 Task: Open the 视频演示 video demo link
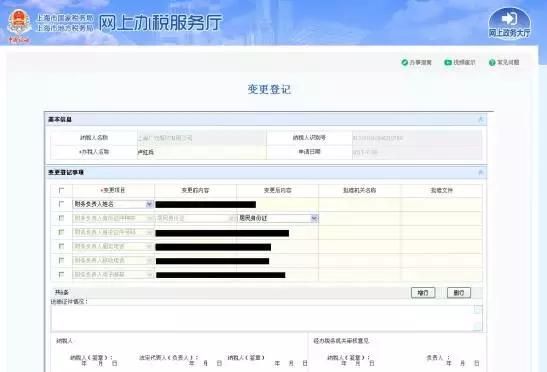[460, 62]
